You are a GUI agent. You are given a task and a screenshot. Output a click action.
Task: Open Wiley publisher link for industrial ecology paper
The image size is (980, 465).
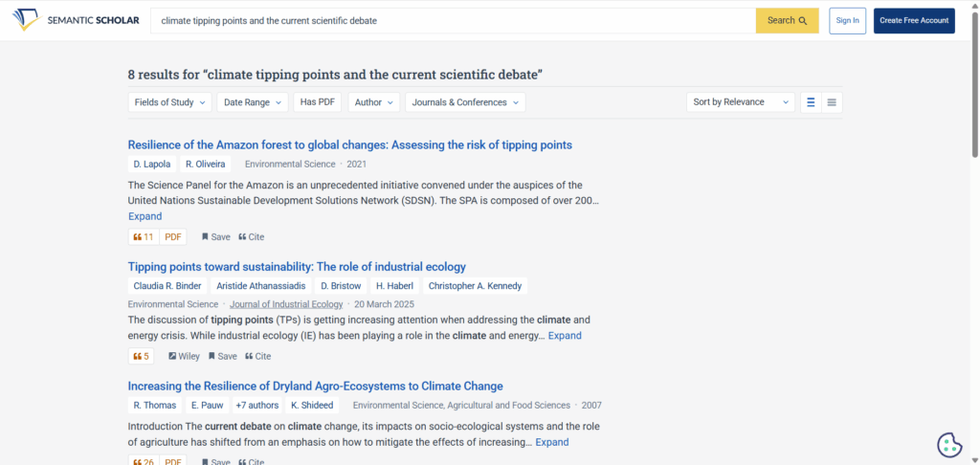coord(184,356)
